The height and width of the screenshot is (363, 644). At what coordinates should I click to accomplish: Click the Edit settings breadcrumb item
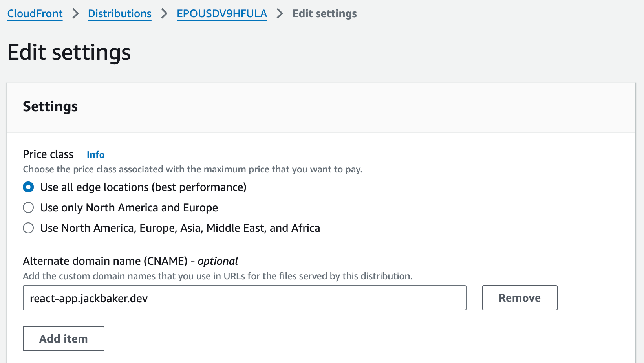324,14
